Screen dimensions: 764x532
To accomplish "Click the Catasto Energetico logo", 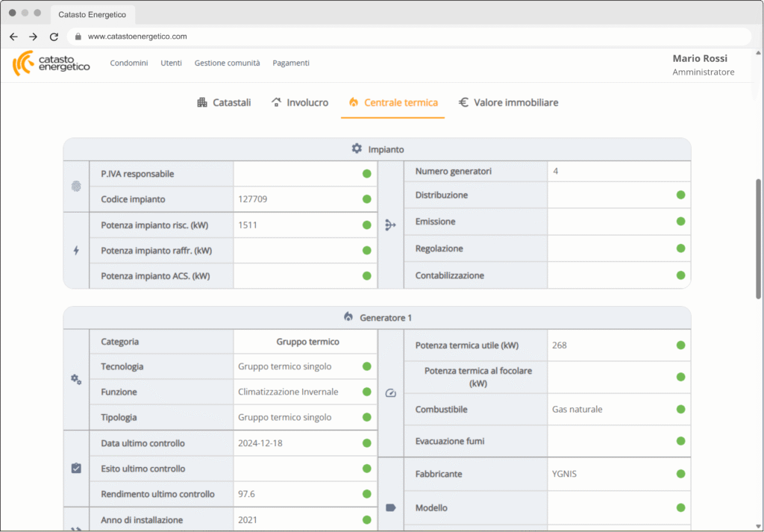I will (51, 63).
